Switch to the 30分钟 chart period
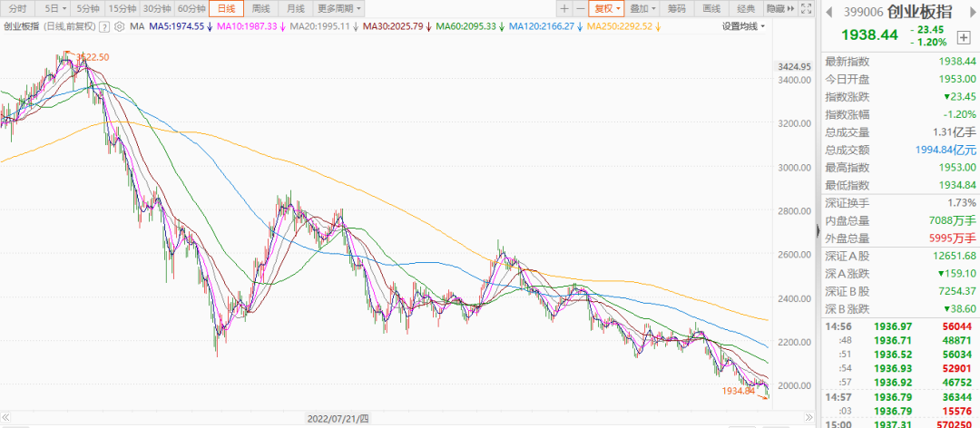980x428 pixels. (156, 9)
